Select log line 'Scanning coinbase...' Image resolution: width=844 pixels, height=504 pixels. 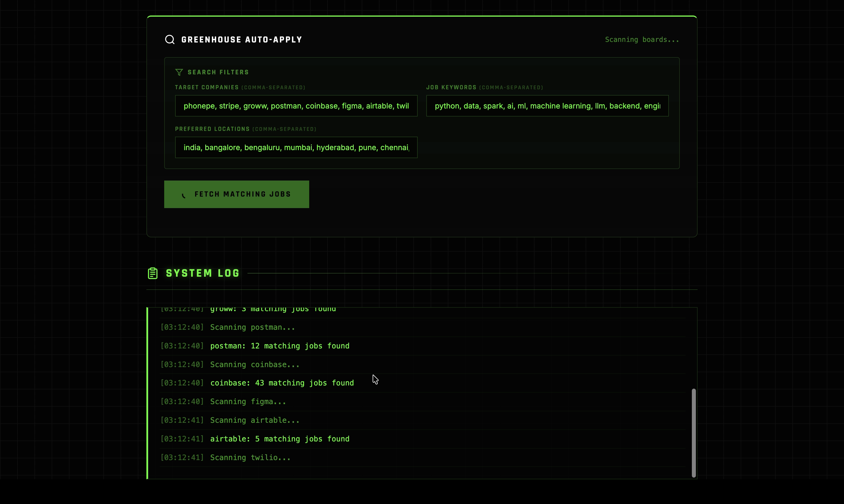[x=255, y=365]
